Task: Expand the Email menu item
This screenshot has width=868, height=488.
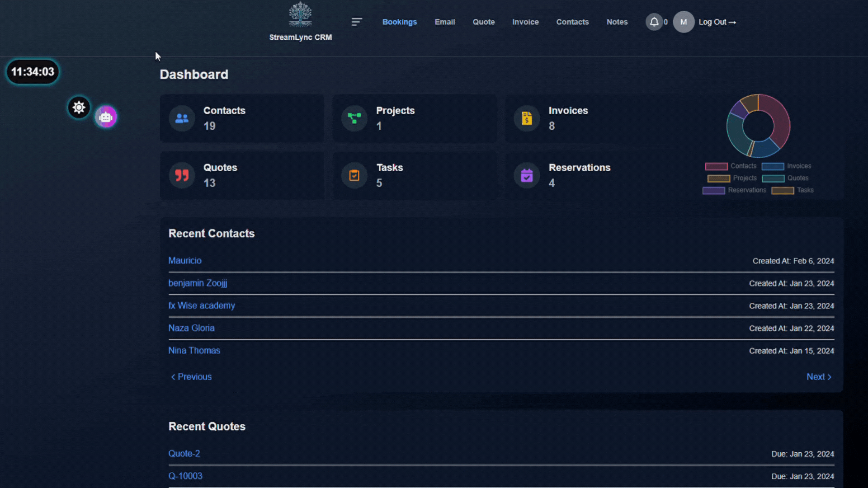Action: (445, 21)
